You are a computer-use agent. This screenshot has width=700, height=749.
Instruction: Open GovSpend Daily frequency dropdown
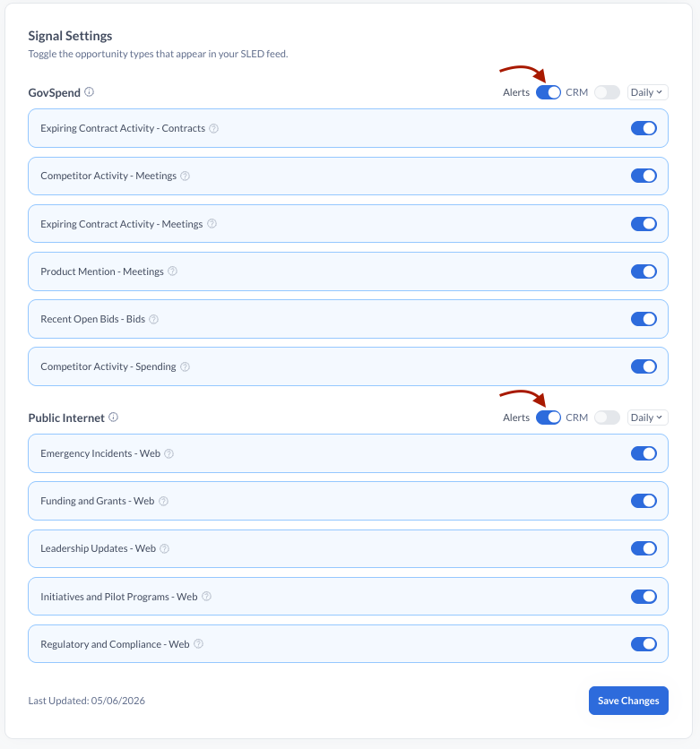point(647,92)
